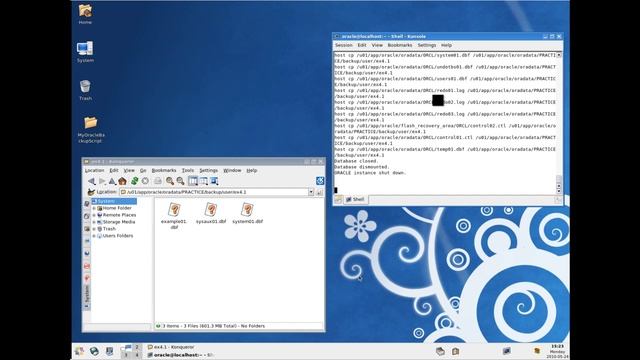Open the Home location in Konqueror
Screen dimensions: 640x360
coord(122,181)
